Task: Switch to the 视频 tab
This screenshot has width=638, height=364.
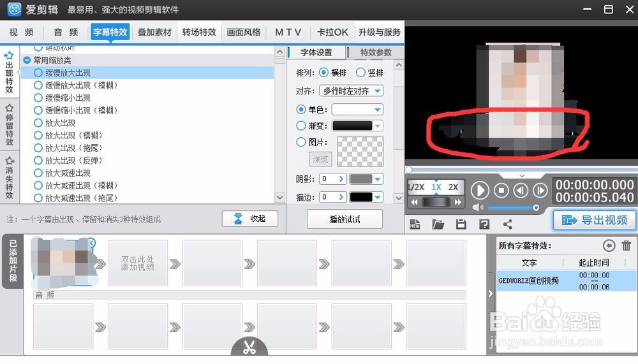Action: pos(22,32)
